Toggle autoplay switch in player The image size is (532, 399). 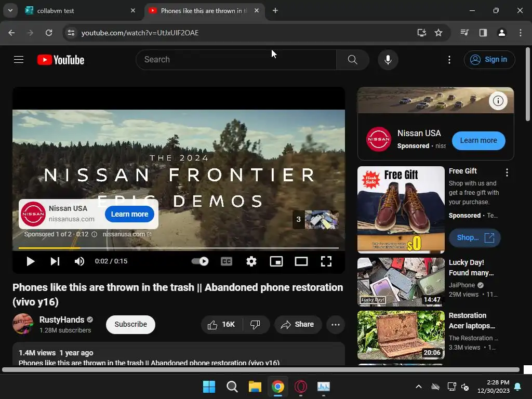click(x=200, y=261)
